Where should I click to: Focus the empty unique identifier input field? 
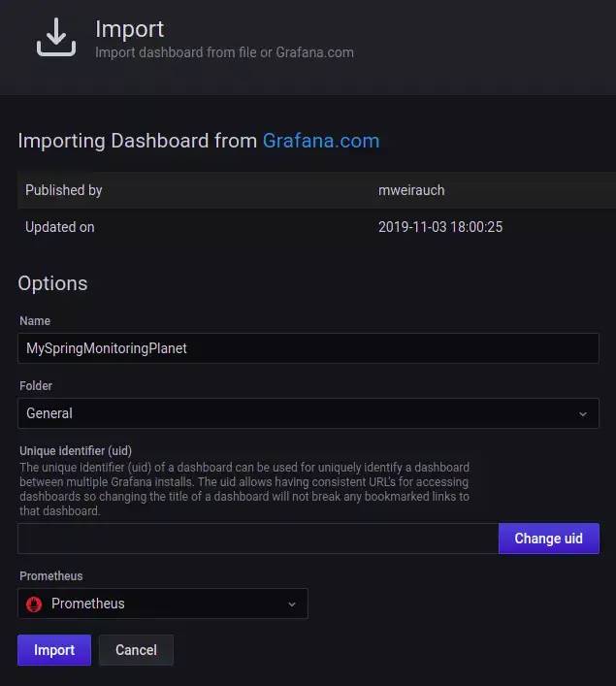point(258,539)
